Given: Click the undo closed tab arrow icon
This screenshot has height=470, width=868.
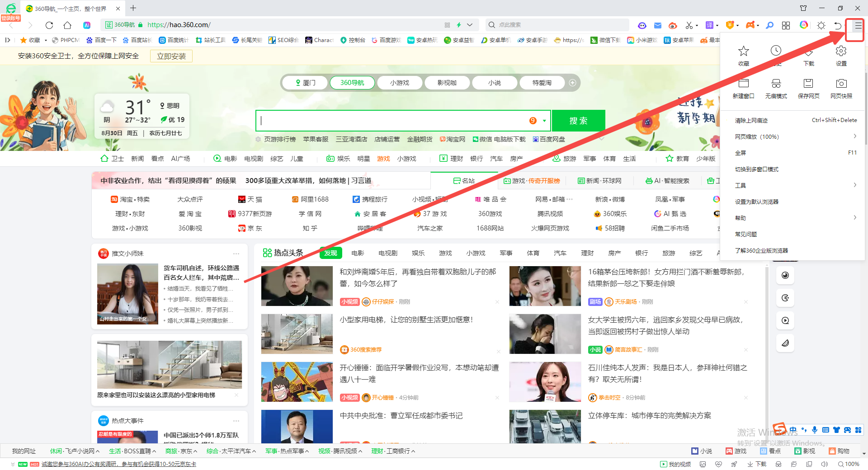Looking at the screenshot, I should 838,25.
